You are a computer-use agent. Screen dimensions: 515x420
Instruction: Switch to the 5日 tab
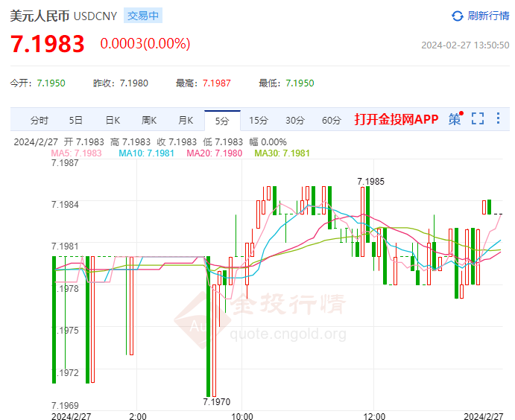click(x=75, y=121)
